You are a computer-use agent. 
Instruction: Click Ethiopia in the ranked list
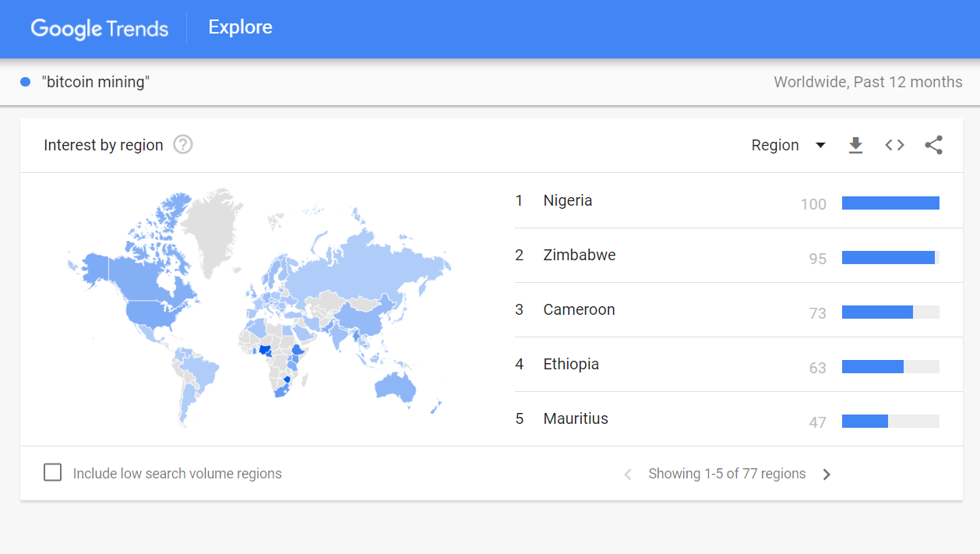[571, 364]
